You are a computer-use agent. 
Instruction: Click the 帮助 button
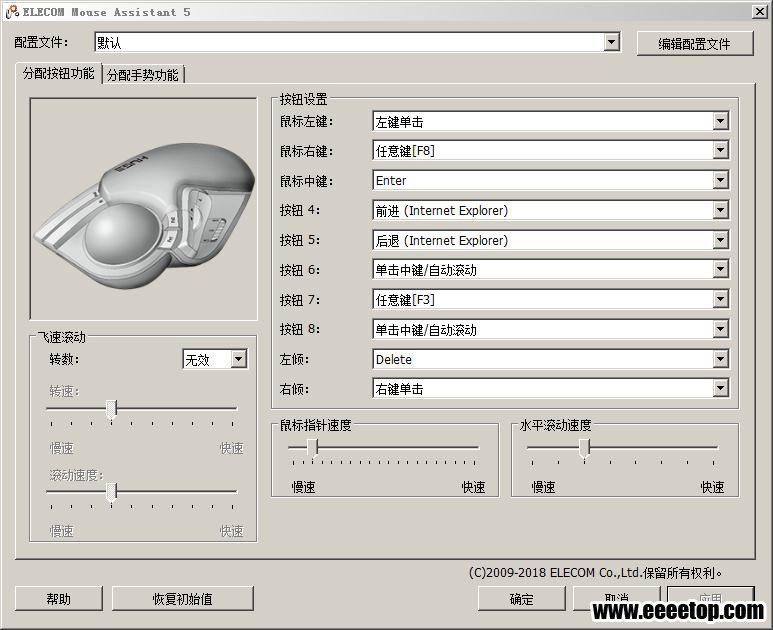pyautogui.click(x=59, y=599)
